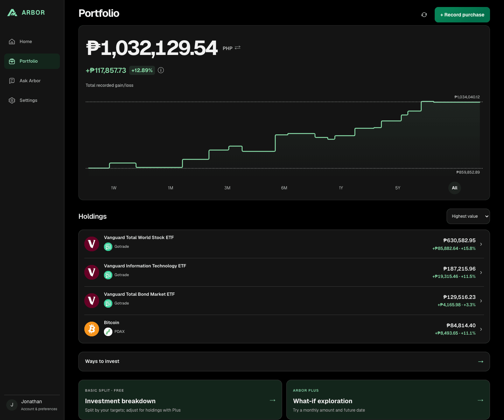Click the ₱187,215.96 holding value
The width and height of the screenshot is (504, 420).
coord(459,269)
